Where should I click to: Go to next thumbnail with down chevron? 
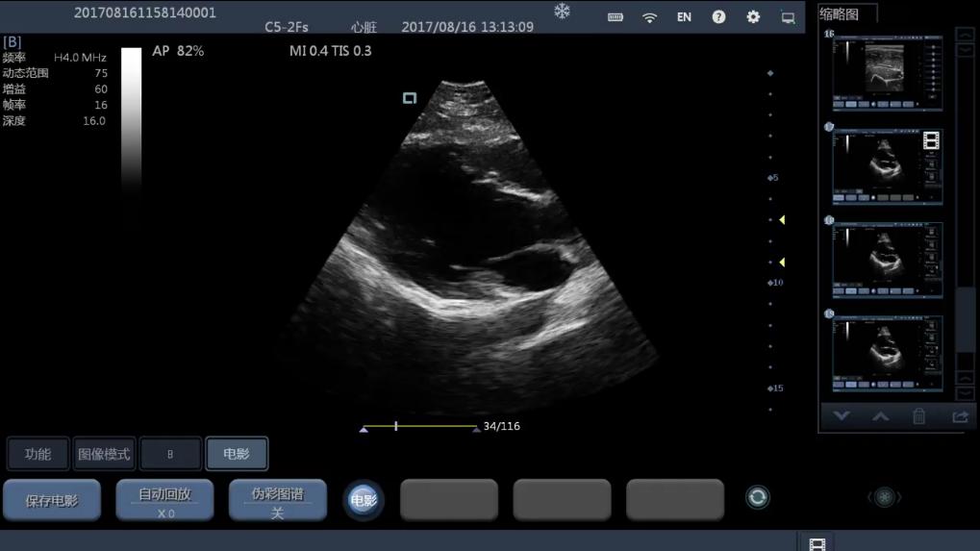pos(842,416)
